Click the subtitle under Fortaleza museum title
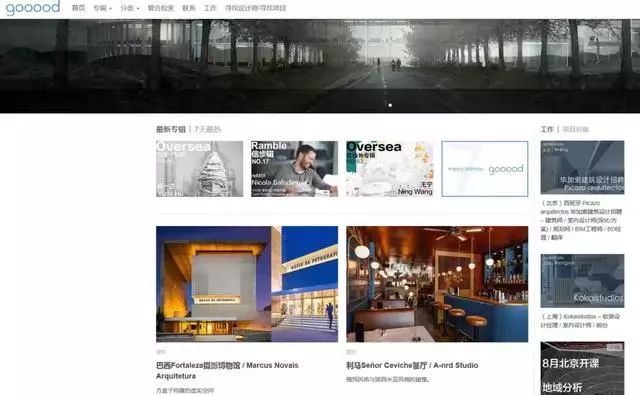 (x=185, y=391)
